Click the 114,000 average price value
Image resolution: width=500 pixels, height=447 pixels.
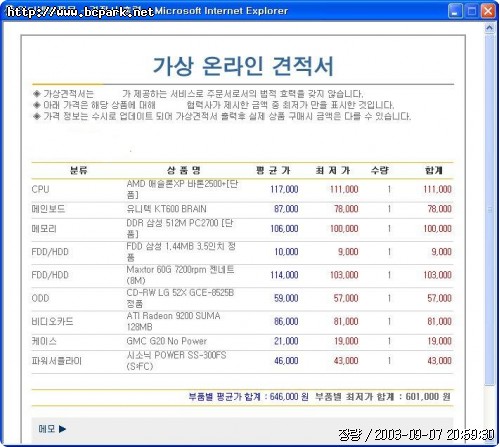pyautogui.click(x=284, y=275)
